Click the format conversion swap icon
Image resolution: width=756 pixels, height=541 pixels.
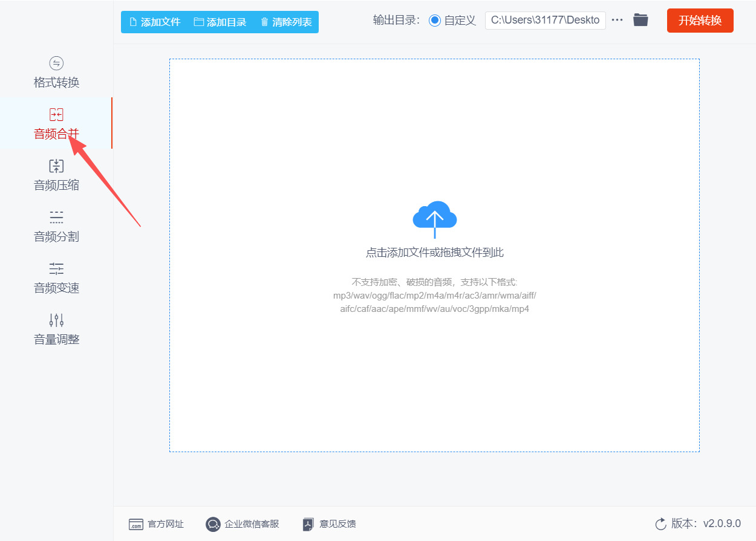tap(56, 63)
